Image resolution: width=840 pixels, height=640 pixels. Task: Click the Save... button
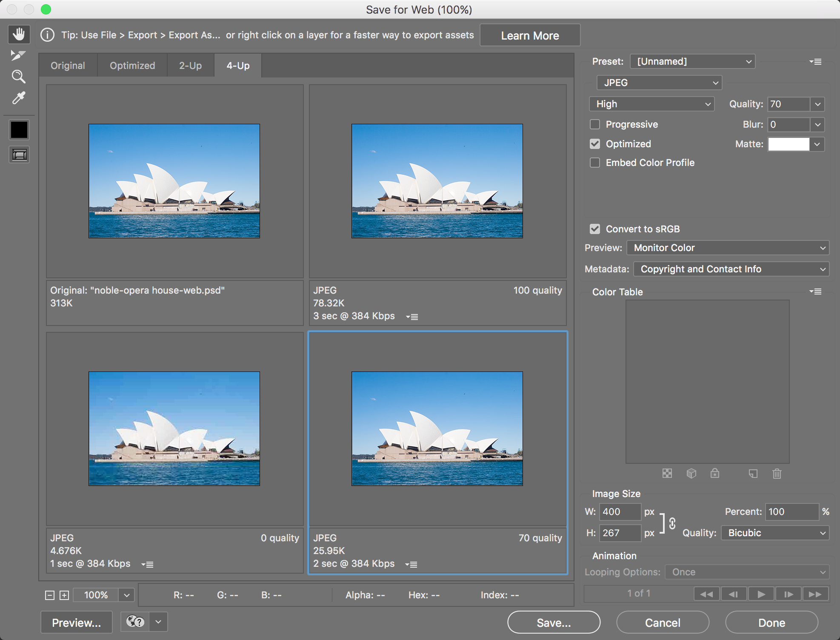coord(554,623)
